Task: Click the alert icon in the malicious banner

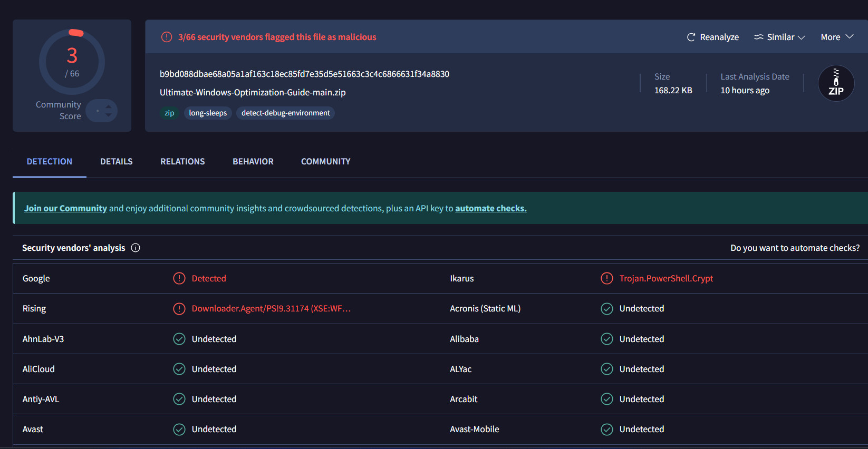Action: 167,37
